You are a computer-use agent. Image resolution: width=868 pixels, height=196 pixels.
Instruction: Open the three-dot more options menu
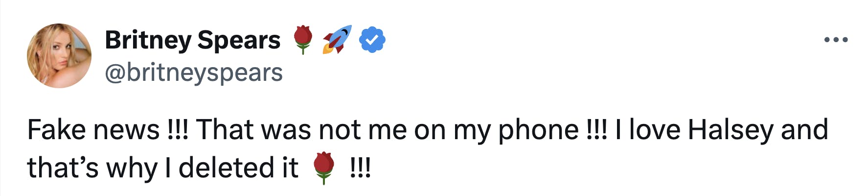(x=836, y=40)
